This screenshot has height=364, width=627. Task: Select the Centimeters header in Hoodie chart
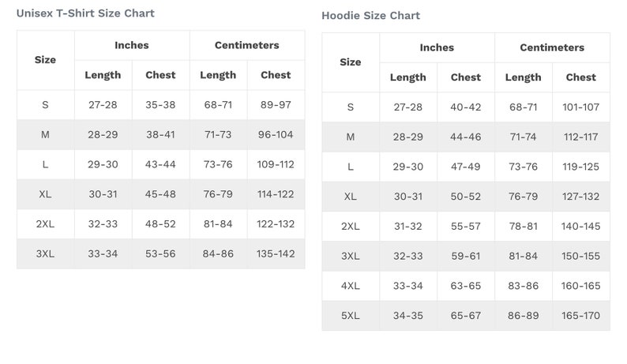click(x=552, y=47)
